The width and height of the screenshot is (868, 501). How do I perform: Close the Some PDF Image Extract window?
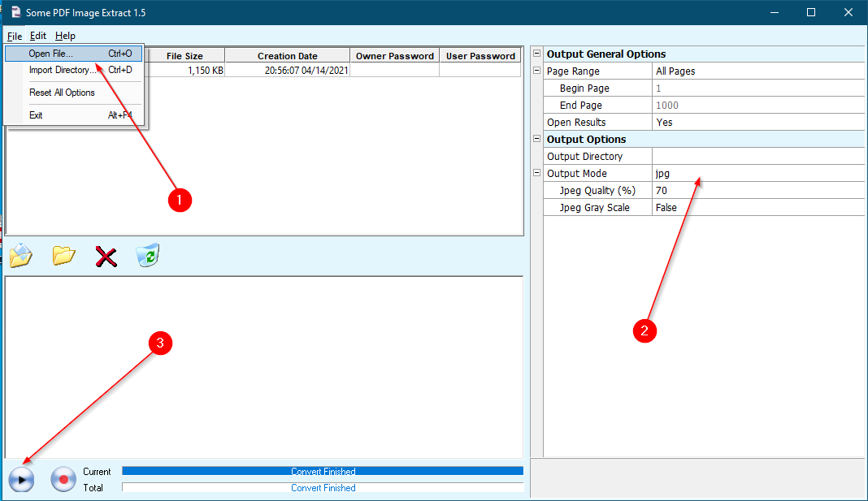point(848,12)
